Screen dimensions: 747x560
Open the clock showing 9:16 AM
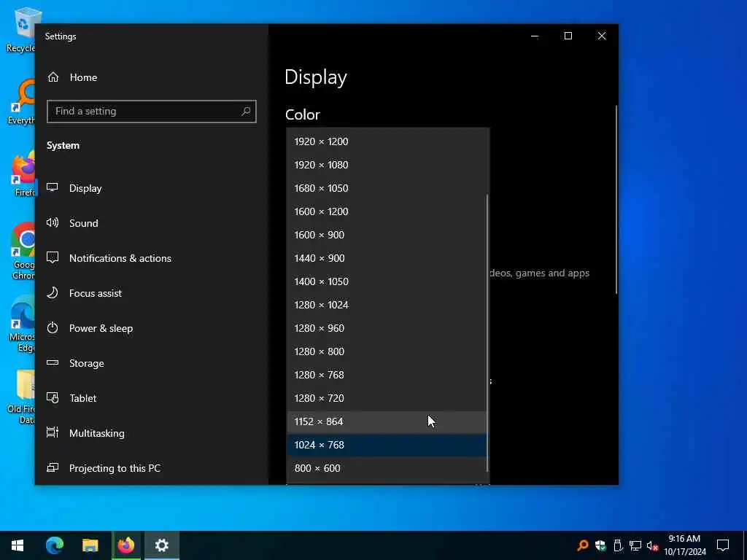(x=684, y=545)
